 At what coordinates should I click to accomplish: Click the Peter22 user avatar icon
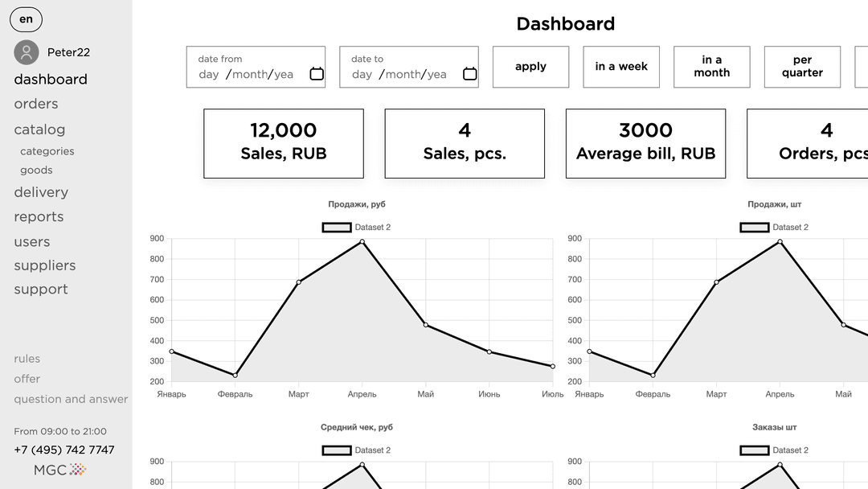click(27, 52)
